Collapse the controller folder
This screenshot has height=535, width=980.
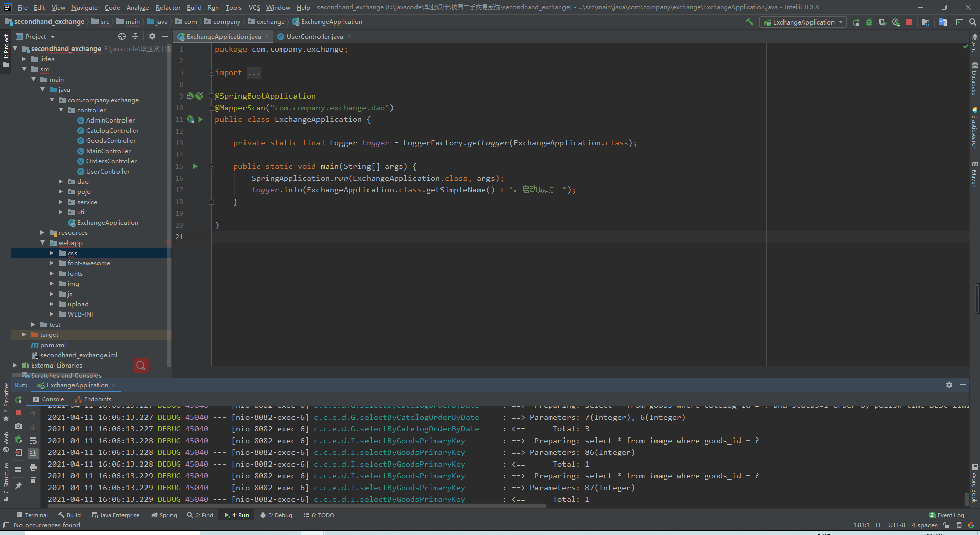(x=61, y=110)
